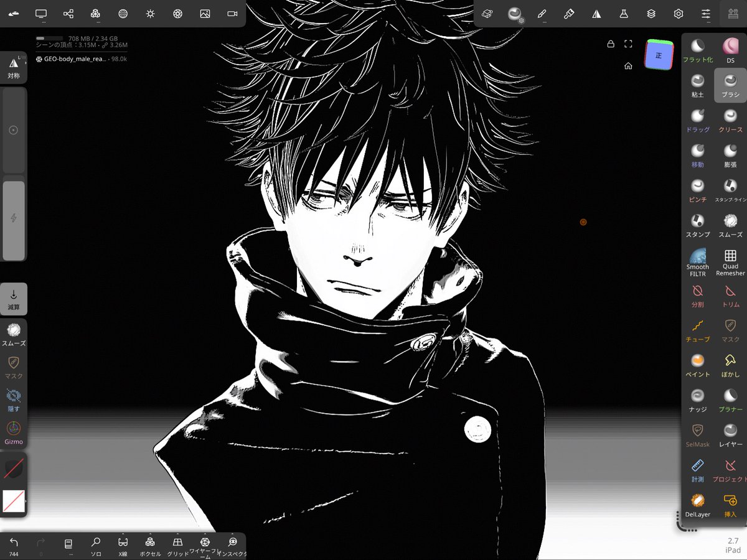Select the DS custom brush
Screen dimensions: 747x560
(x=730, y=50)
